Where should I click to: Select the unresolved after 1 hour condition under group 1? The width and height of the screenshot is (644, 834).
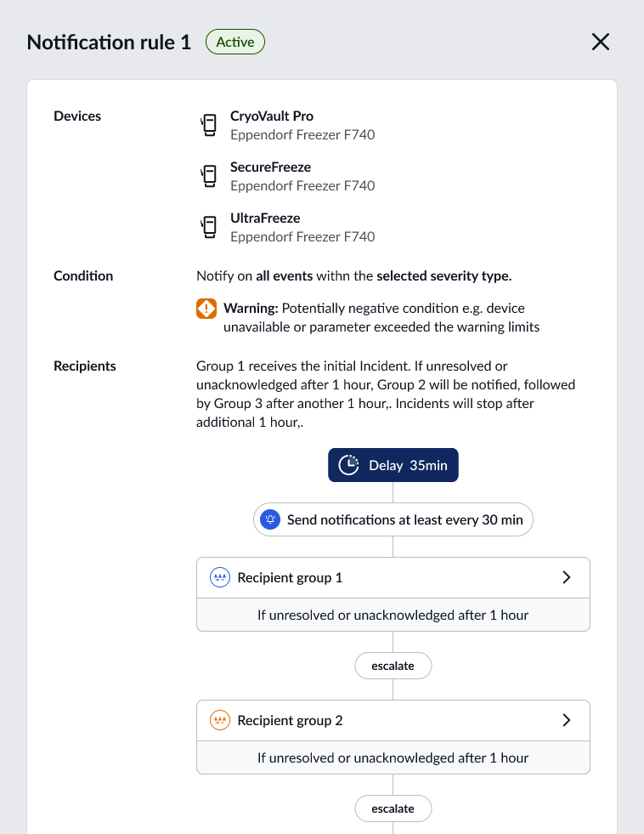(x=393, y=614)
